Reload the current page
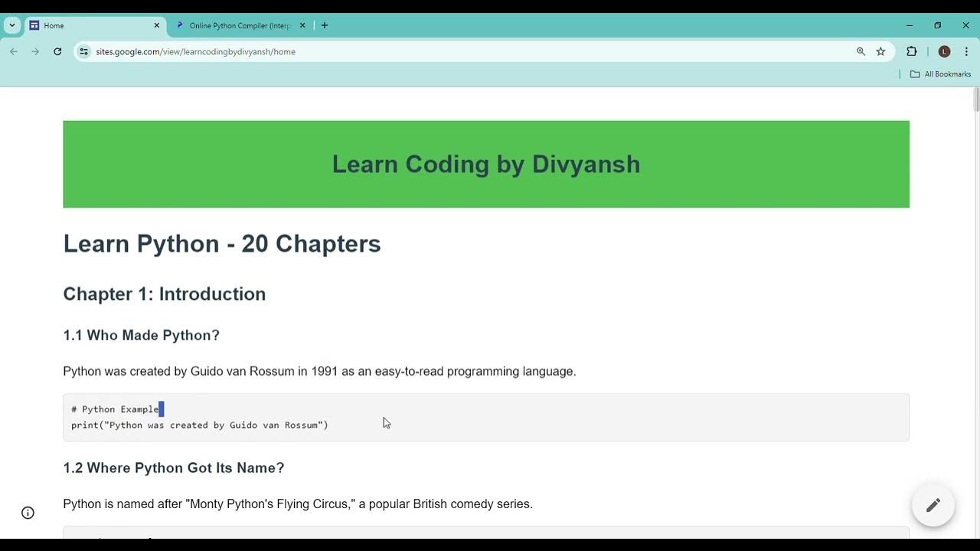This screenshot has height=551, width=980. [x=57, y=51]
